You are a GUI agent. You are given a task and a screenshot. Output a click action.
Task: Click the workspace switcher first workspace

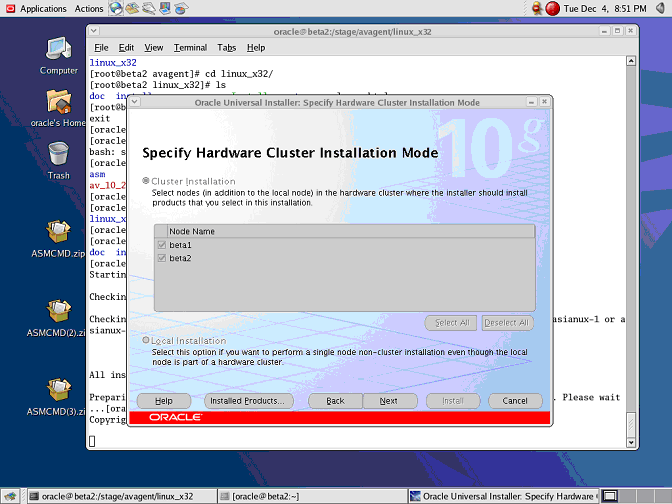click(610, 496)
